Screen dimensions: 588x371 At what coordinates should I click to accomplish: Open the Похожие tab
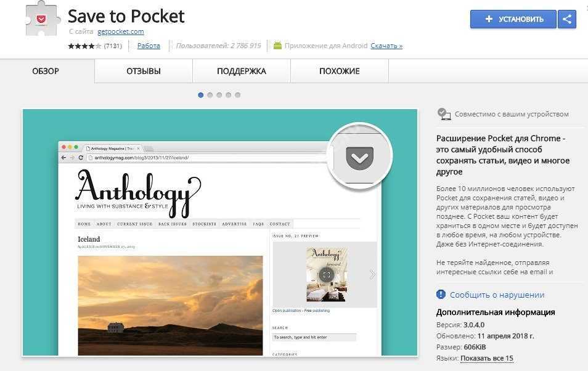click(x=339, y=71)
